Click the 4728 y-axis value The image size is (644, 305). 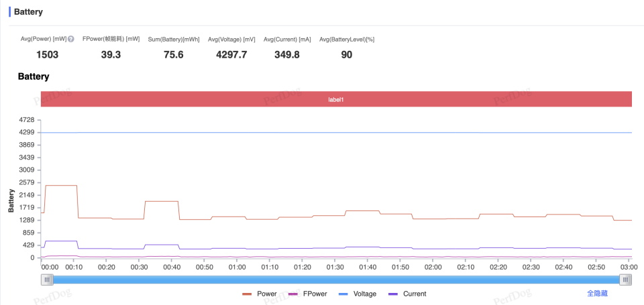(28, 120)
